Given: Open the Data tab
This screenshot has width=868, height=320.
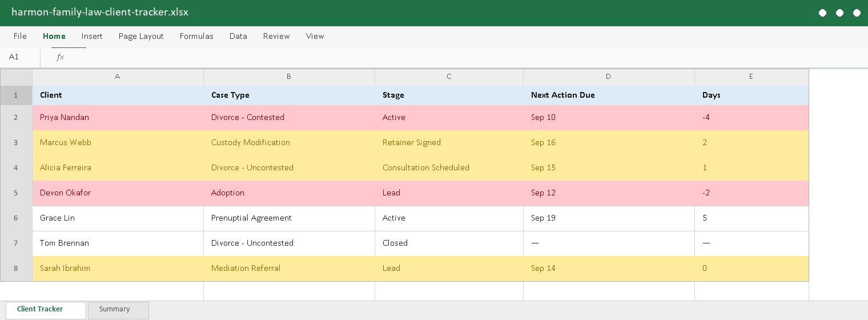Looking at the screenshot, I should pos(238,36).
